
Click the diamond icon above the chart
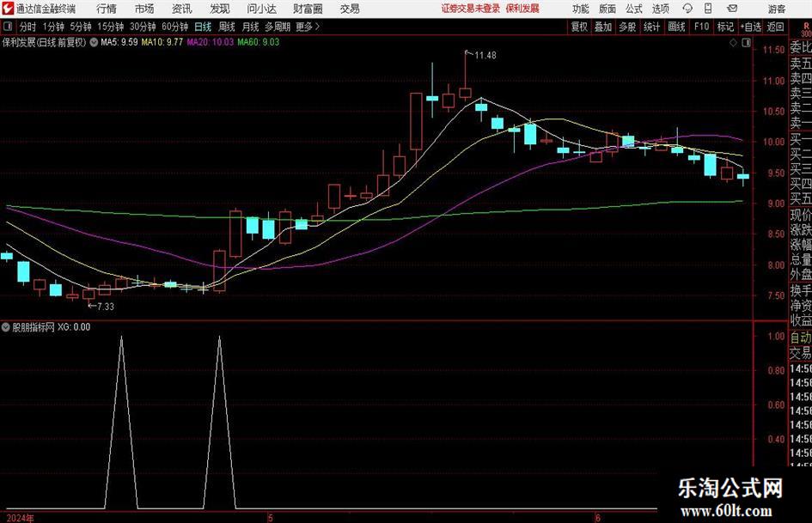click(733, 42)
